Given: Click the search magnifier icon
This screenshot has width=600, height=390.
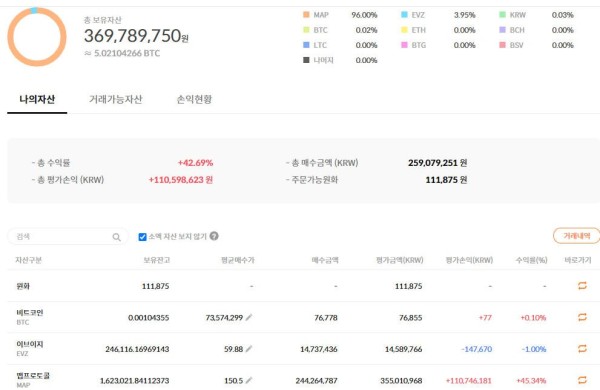Looking at the screenshot, I should coord(117,237).
